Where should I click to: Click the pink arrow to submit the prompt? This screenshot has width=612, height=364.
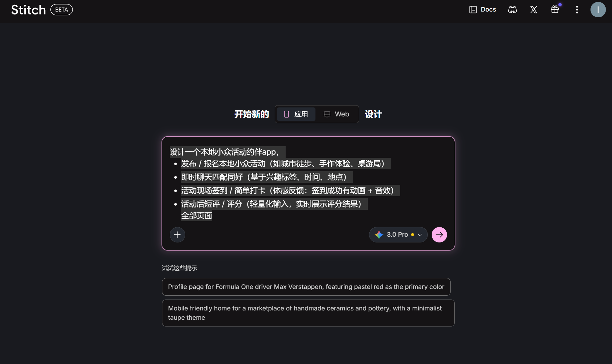tap(439, 234)
